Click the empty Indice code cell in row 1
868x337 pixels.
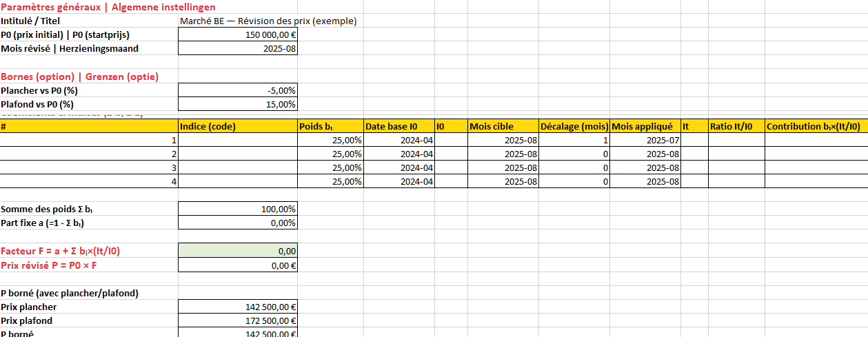pos(238,140)
